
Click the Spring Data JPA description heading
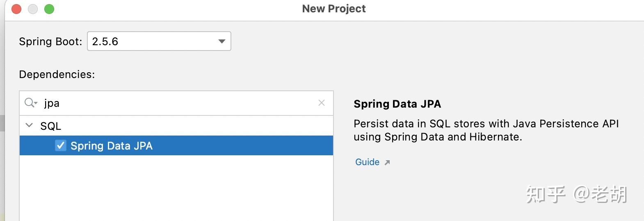point(397,104)
